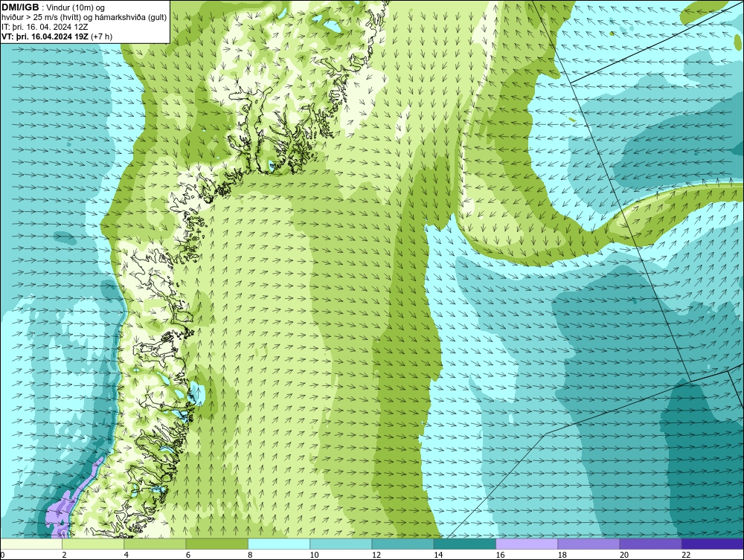The image size is (744, 560).
Task: Click the 'IT: þri. 16. 04. 2024 12Z' line
Action: [x=45, y=27]
